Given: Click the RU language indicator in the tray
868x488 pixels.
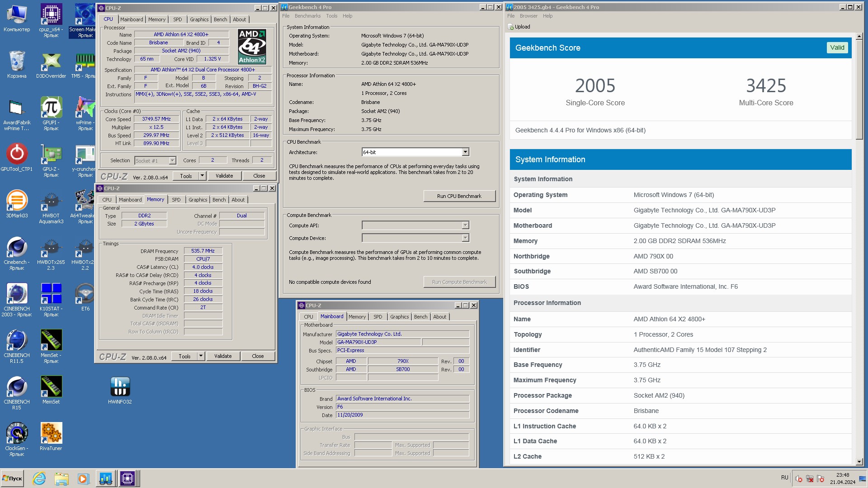Looking at the screenshot, I should [784, 478].
